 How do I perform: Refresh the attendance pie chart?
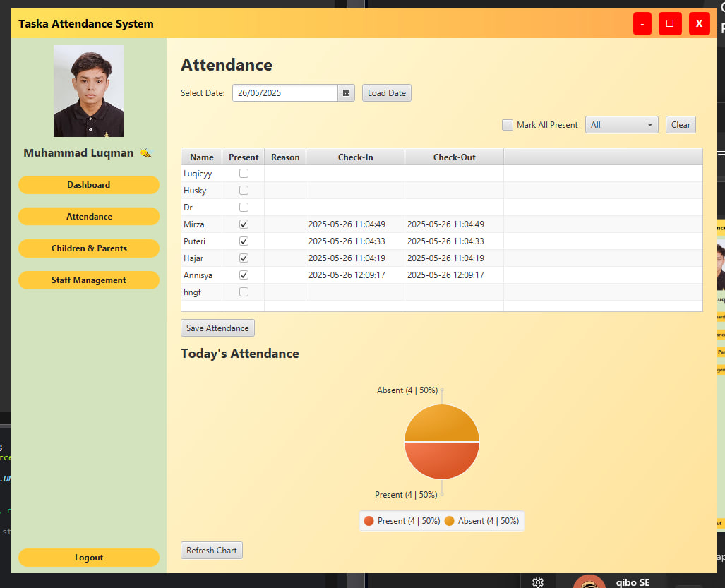tap(211, 551)
